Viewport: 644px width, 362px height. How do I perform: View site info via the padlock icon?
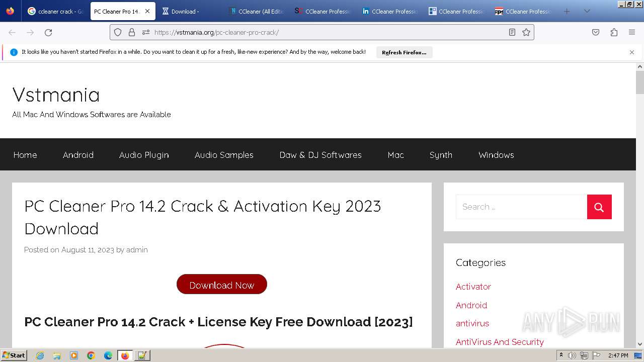[132, 32]
